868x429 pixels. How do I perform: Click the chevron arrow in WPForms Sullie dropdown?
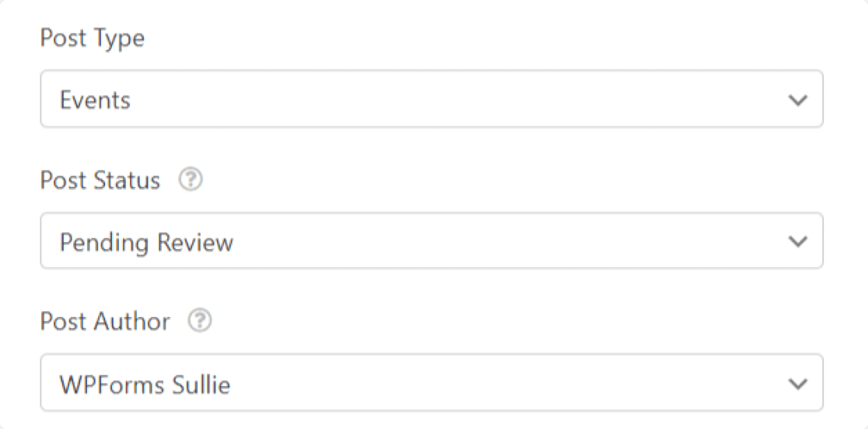pyautogui.click(x=797, y=383)
